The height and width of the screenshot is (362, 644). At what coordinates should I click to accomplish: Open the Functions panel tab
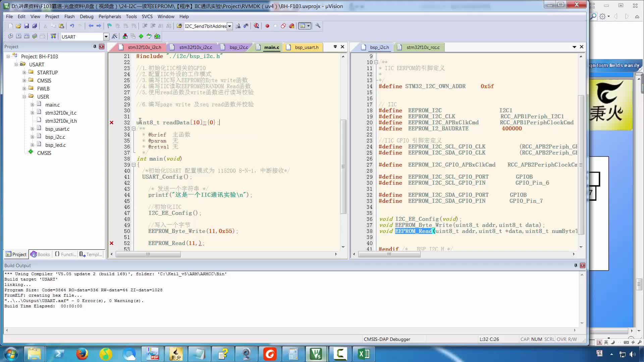(x=65, y=254)
